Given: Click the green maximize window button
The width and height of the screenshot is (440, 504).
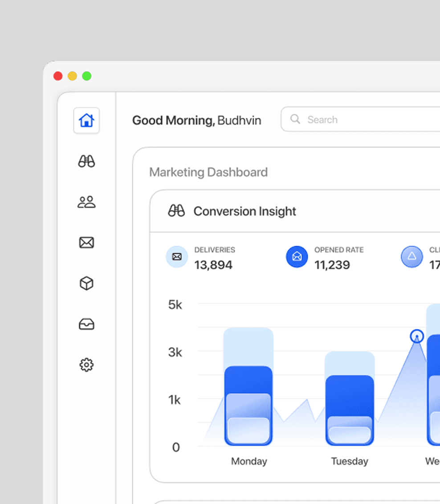Looking at the screenshot, I should coord(87,76).
